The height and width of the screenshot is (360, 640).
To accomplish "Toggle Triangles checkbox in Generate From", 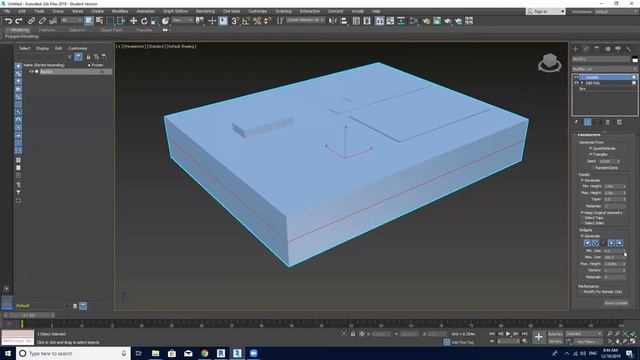I will 590,154.
